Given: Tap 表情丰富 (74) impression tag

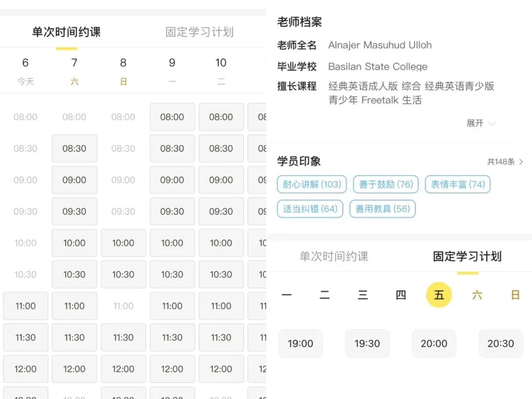Looking at the screenshot, I should [458, 184].
